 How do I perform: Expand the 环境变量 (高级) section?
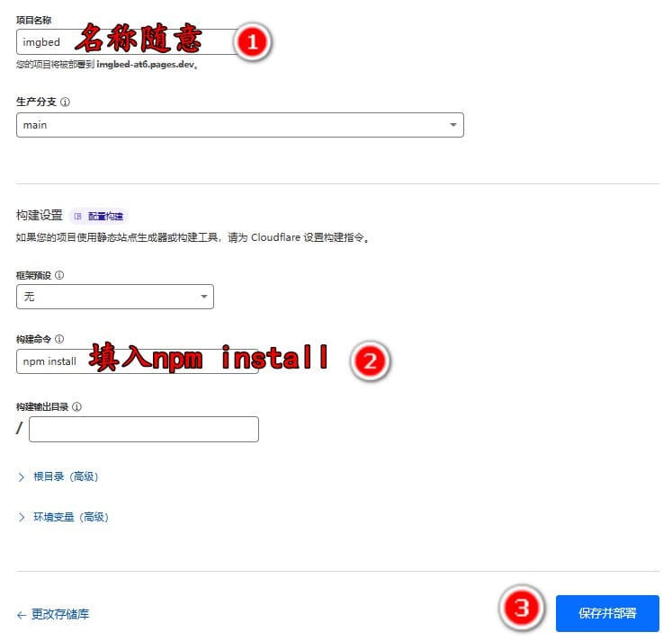click(x=71, y=517)
